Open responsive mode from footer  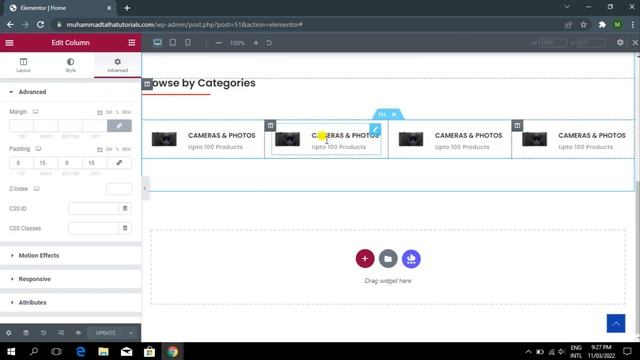click(x=61, y=333)
